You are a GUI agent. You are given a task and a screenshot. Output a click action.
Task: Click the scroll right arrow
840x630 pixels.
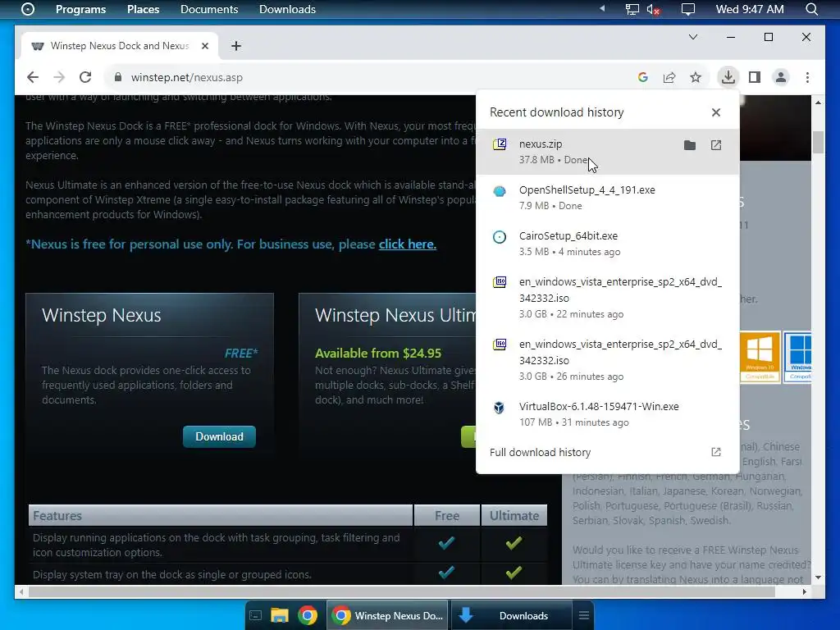point(804,592)
